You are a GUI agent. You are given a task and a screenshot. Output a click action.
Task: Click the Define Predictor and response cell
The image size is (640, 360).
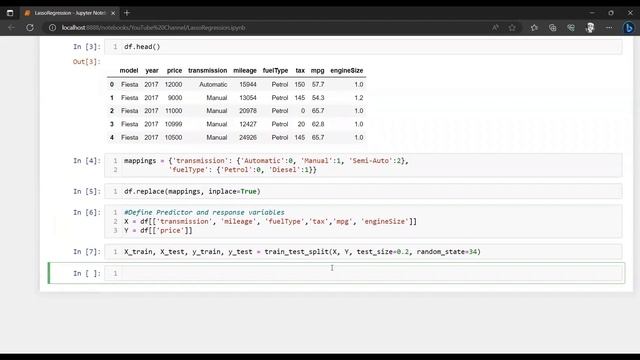[363, 221]
